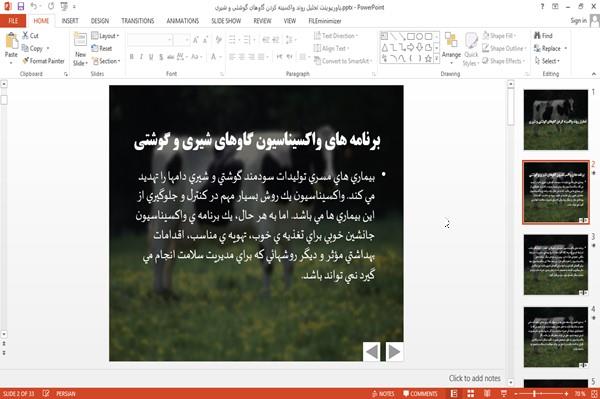Screen dimensions: 600x399
Task: Switch to Reading View icon
Action: coord(487,394)
